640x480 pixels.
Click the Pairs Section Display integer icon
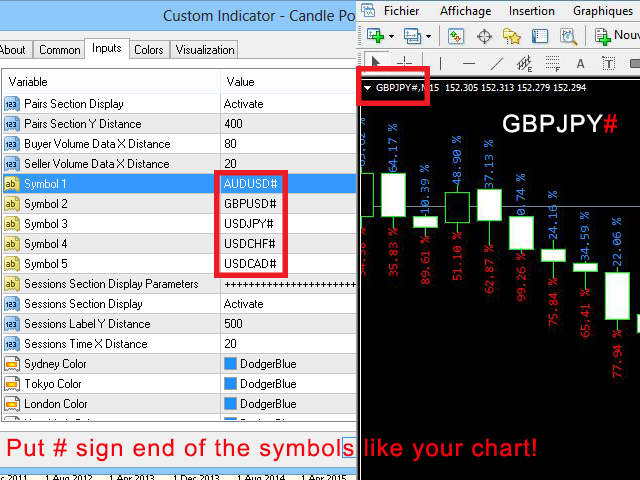click(11, 104)
